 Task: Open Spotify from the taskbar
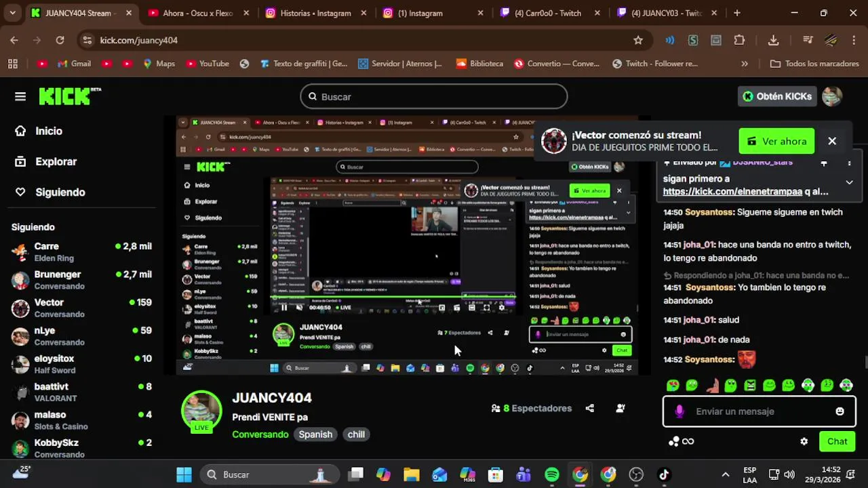click(552, 474)
